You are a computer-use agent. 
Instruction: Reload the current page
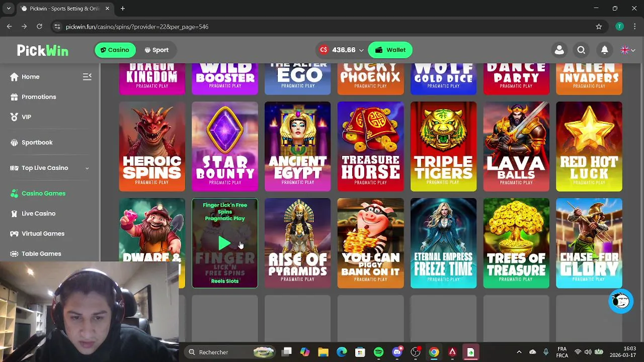(x=39, y=26)
